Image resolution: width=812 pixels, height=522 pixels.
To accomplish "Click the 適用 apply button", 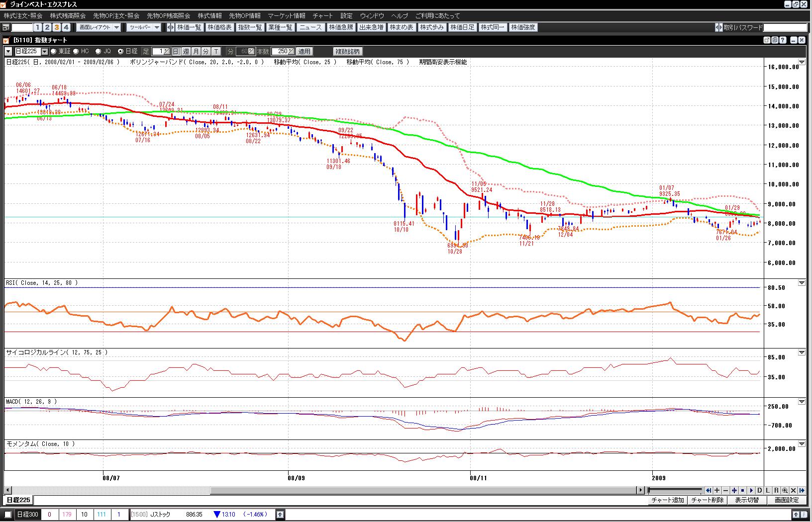I will (304, 51).
